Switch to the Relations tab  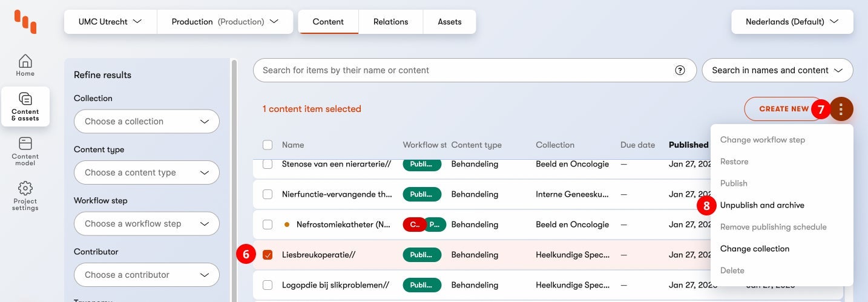click(x=390, y=22)
